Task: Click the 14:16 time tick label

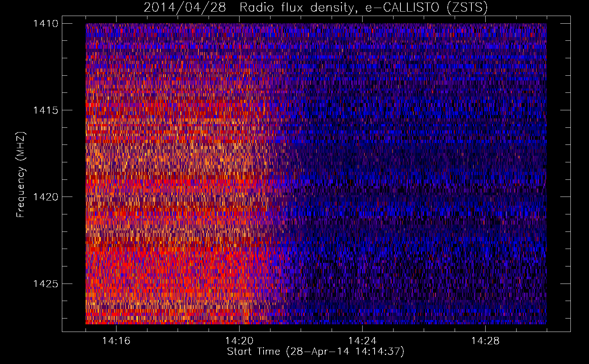Action: coord(116,341)
